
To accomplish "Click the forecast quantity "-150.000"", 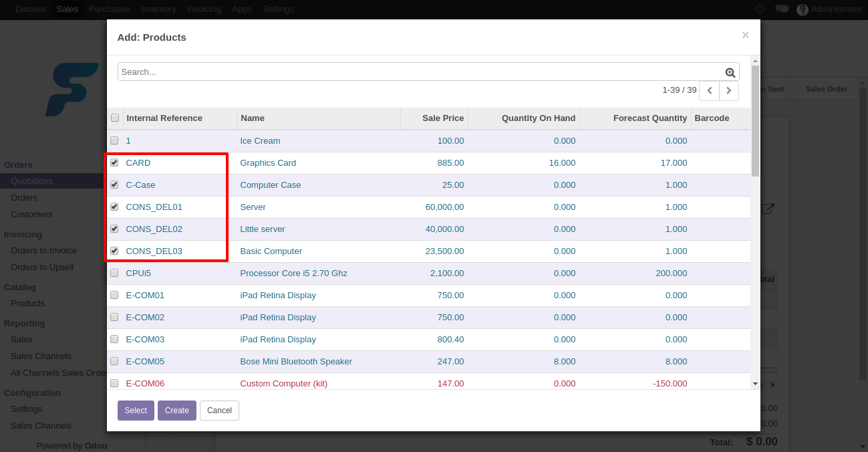I will point(670,384).
